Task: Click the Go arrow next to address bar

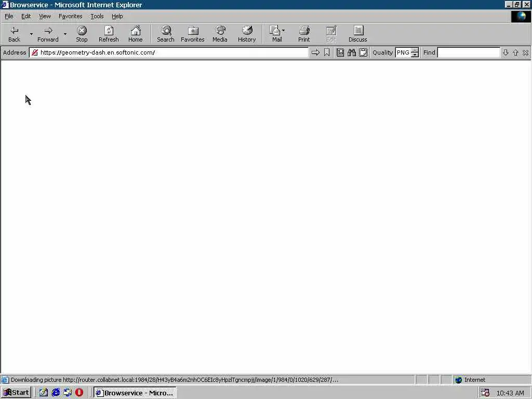Action: (x=315, y=52)
